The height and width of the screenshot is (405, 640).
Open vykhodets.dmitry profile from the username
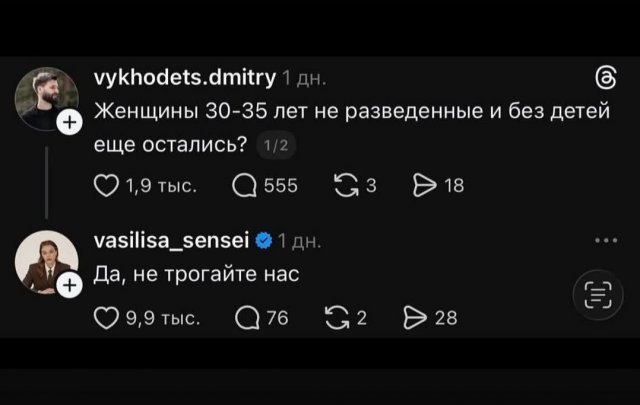click(185, 77)
